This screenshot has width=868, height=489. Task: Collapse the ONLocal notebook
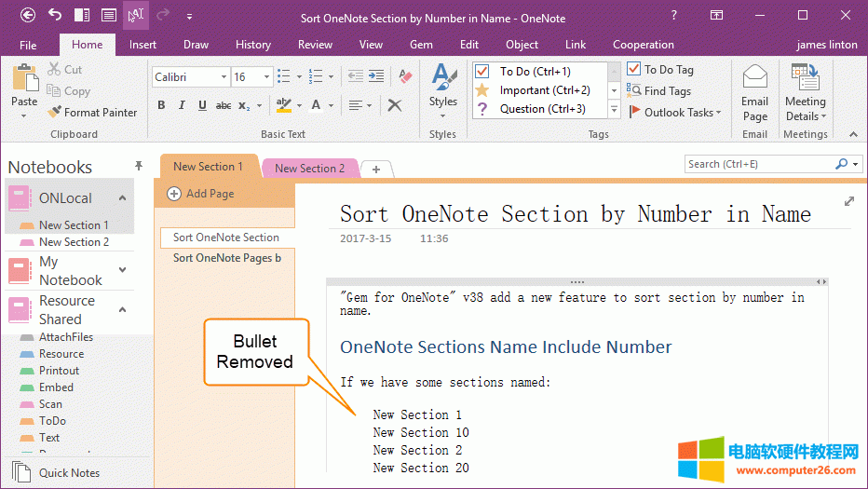pyautogui.click(x=122, y=198)
